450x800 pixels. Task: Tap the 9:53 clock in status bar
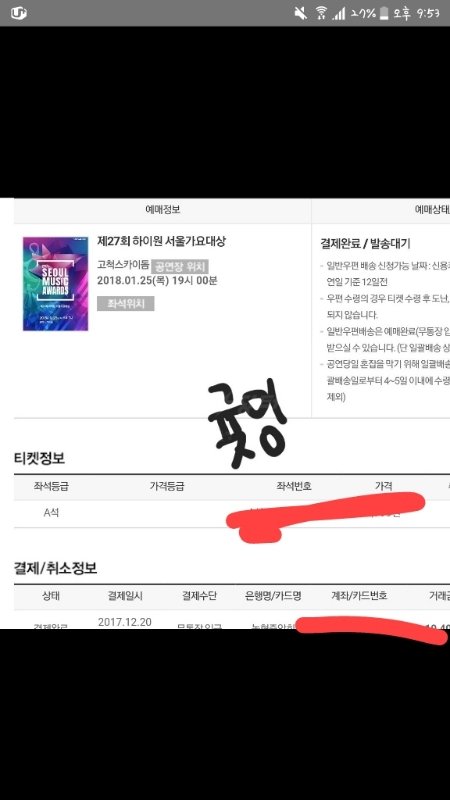(x=428, y=13)
